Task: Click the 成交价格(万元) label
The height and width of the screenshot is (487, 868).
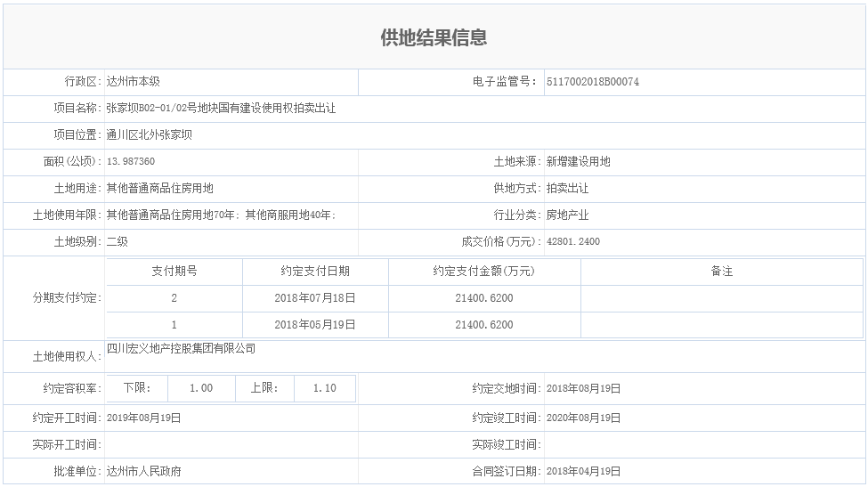Action: (x=501, y=242)
